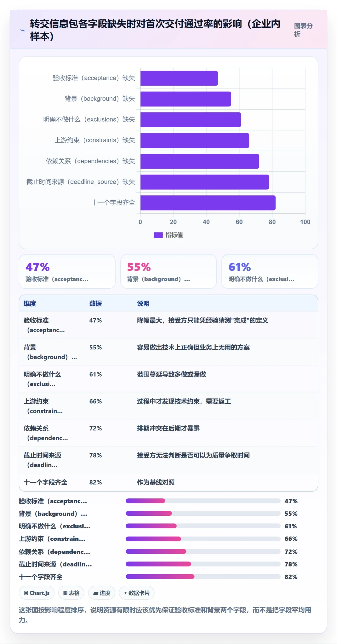Select the 验收标准 (acceptance) 缺失 chart bar
This screenshot has width=337, height=644.
pyautogui.click(x=179, y=78)
